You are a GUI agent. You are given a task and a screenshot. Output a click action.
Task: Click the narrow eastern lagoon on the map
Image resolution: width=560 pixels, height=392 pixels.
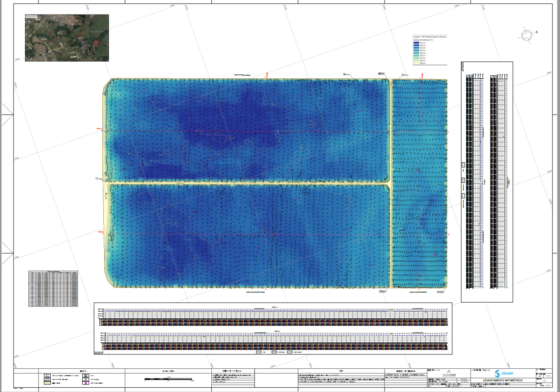pyautogui.click(x=419, y=184)
